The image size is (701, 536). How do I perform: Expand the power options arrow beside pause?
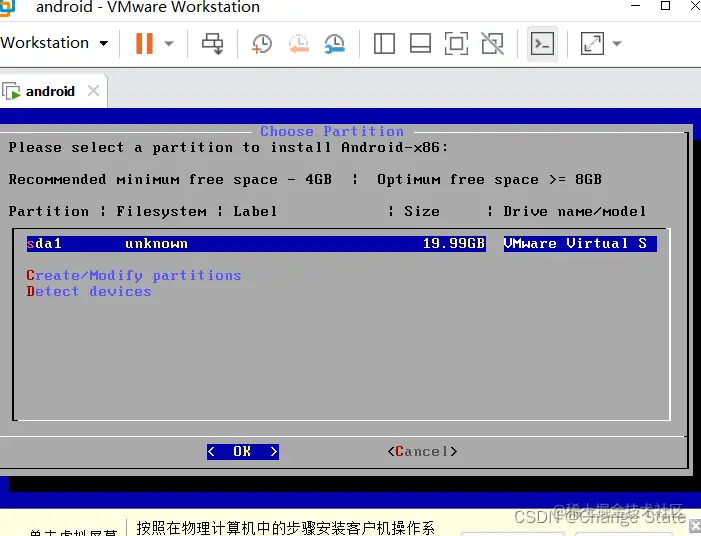coord(169,43)
